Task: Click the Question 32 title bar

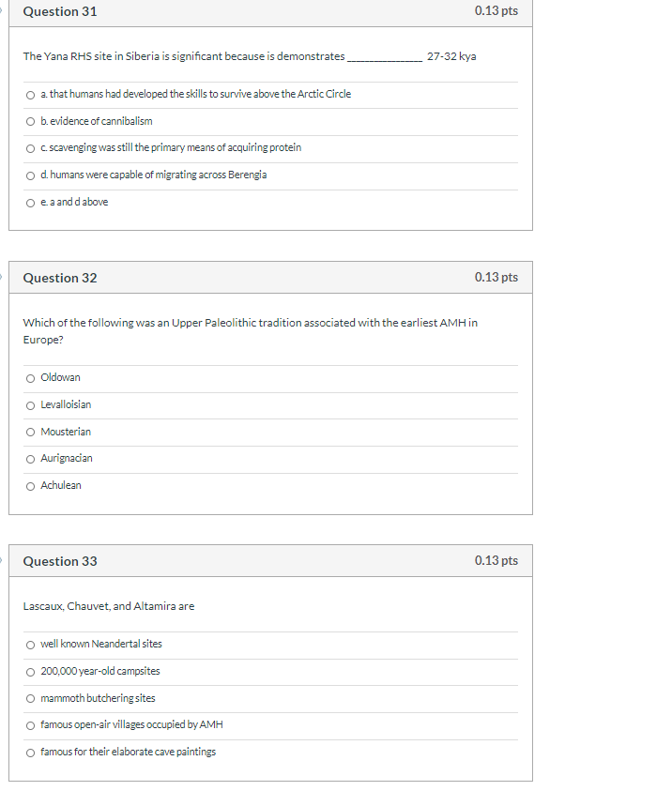Action: pos(59,278)
